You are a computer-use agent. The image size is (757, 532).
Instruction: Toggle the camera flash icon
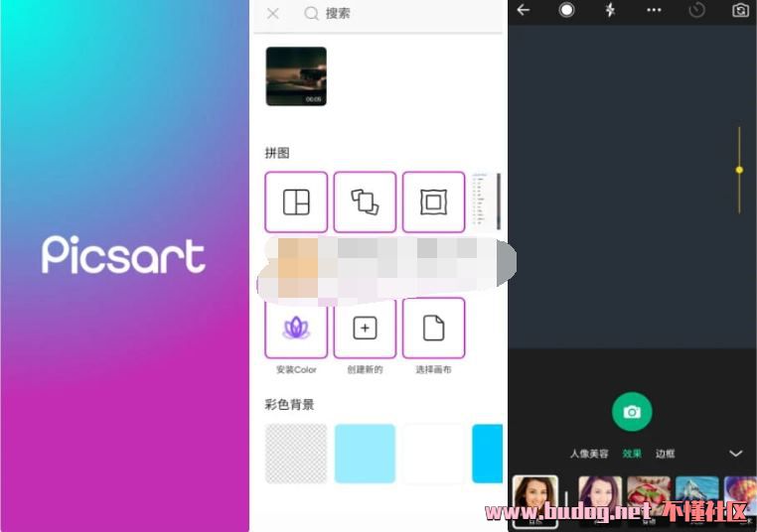click(610, 10)
